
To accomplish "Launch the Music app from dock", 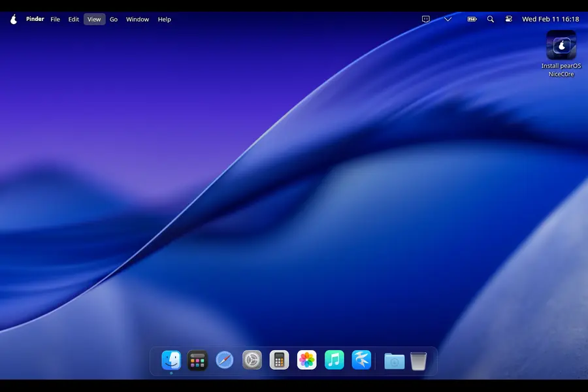I will click(x=334, y=360).
